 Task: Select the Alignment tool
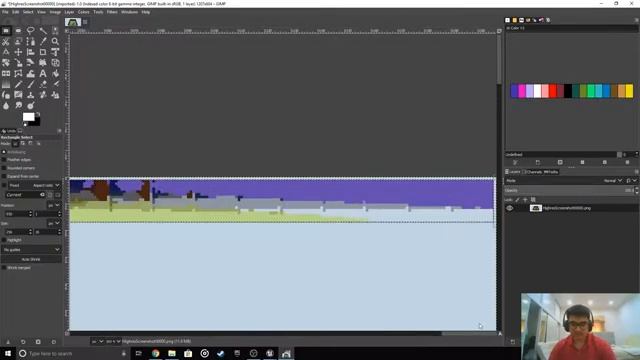pos(31,52)
